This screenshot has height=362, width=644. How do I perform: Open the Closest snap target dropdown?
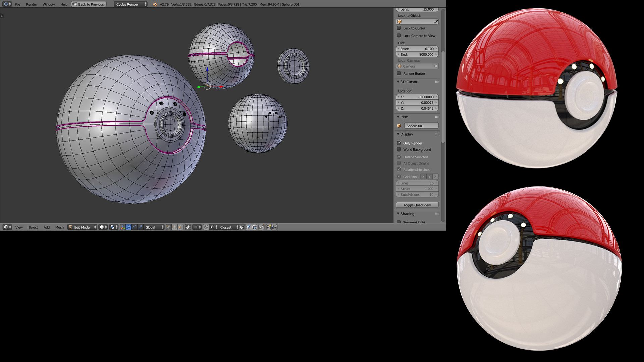pos(229,227)
